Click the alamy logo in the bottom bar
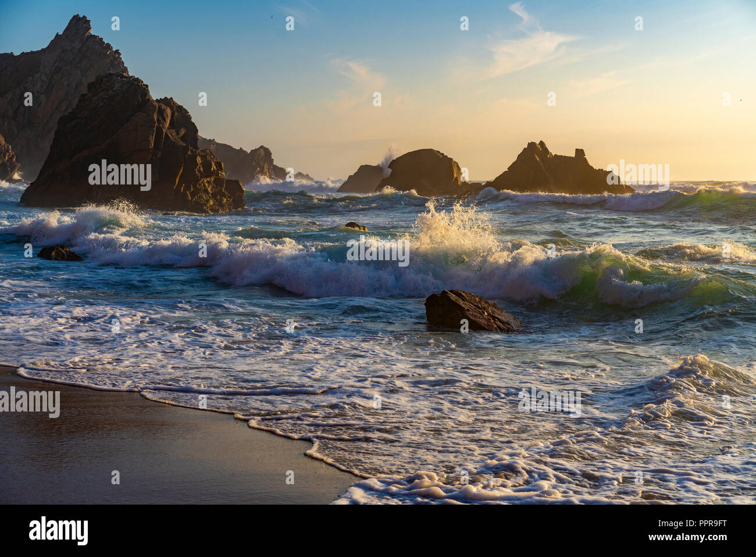 (58, 530)
